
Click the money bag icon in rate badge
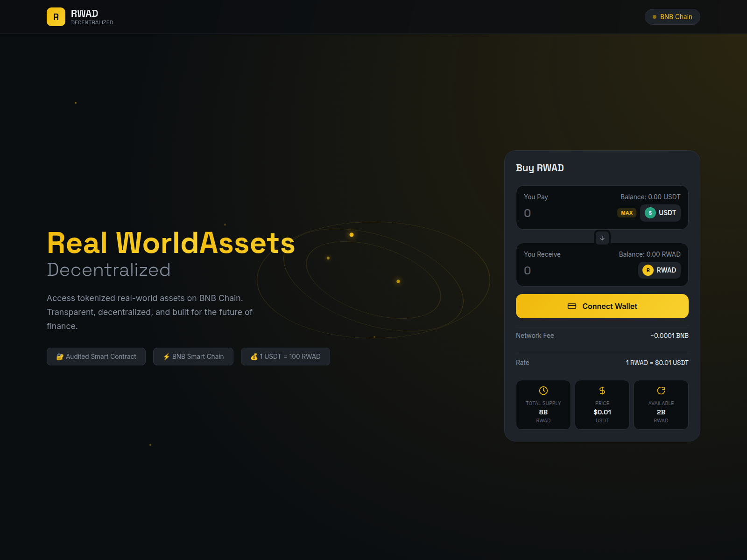(x=254, y=357)
